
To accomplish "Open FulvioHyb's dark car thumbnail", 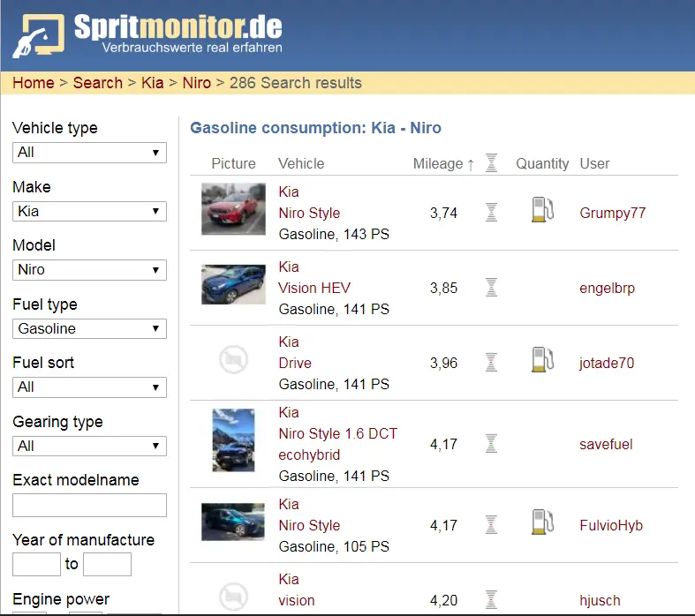I will pyautogui.click(x=233, y=522).
